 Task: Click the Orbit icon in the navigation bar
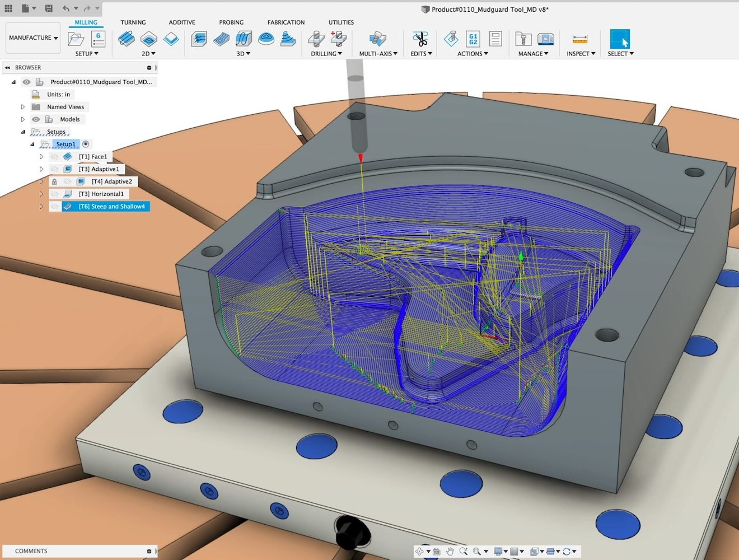(x=420, y=551)
